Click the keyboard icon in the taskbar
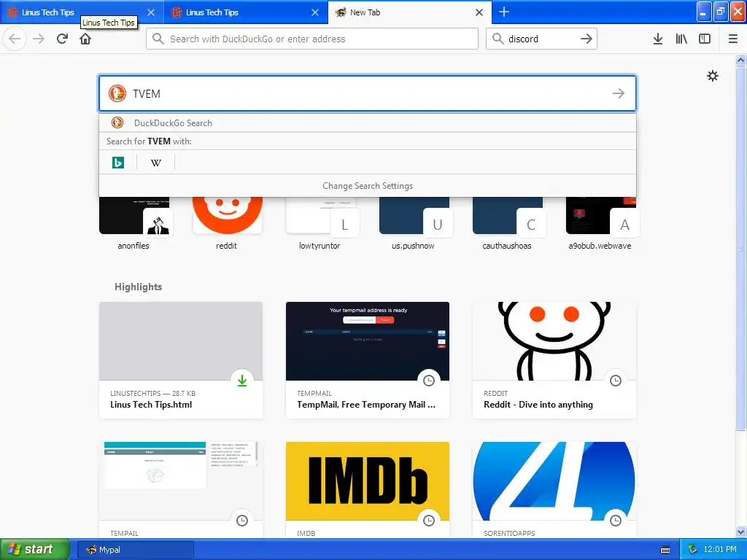747x560 pixels. (665, 550)
